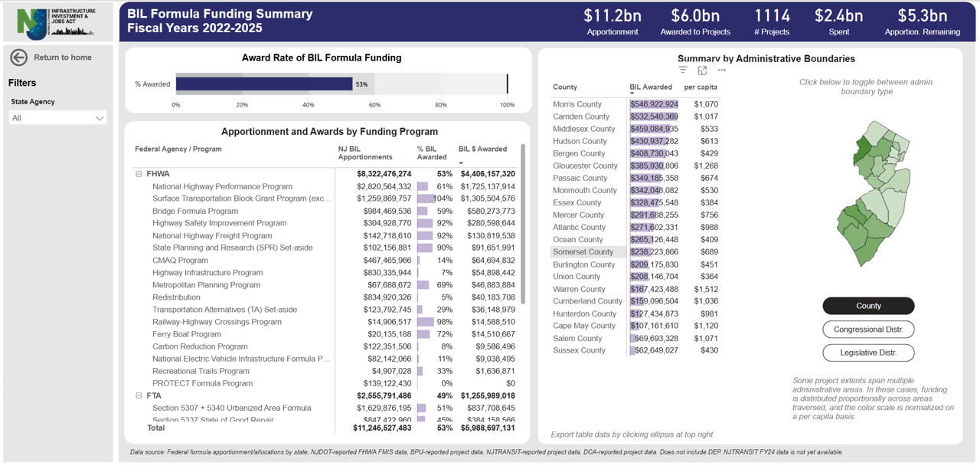The image size is (980, 466).
Task: Toggle map to County boundaries
Action: [868, 306]
